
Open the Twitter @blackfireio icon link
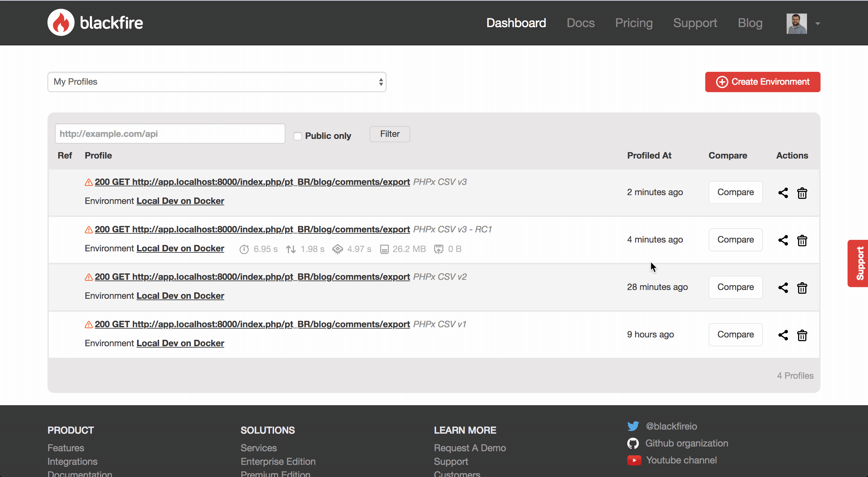click(x=633, y=426)
